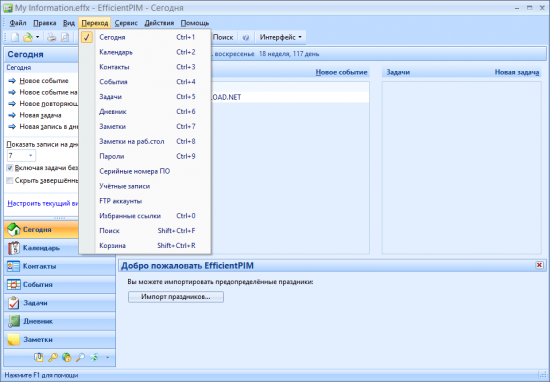Click the Help question mark toolbar icon

(x=246, y=37)
